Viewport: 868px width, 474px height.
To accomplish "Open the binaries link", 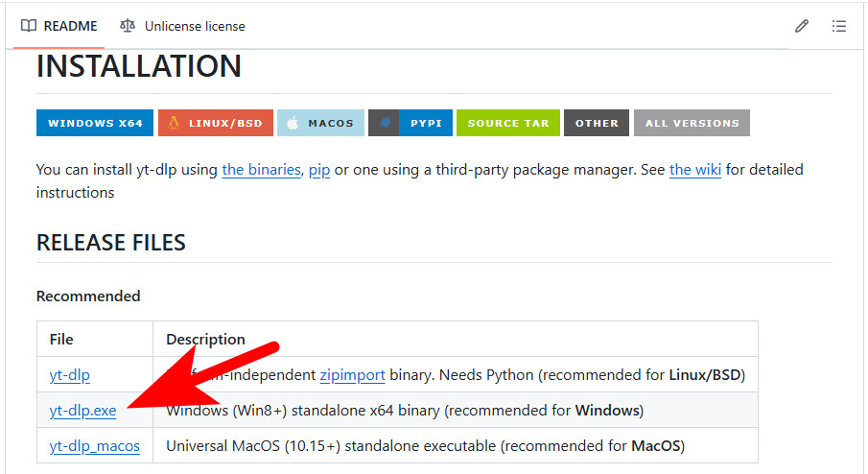I will pyautogui.click(x=262, y=170).
